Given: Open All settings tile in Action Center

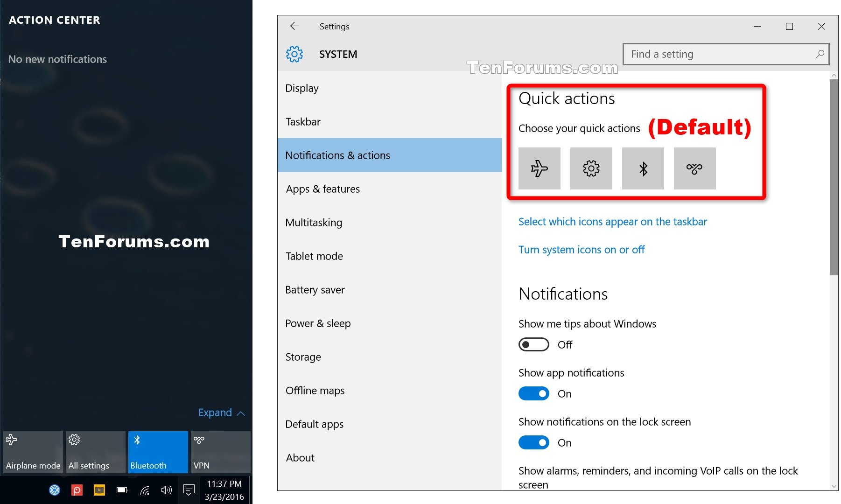Looking at the screenshot, I should point(96,452).
